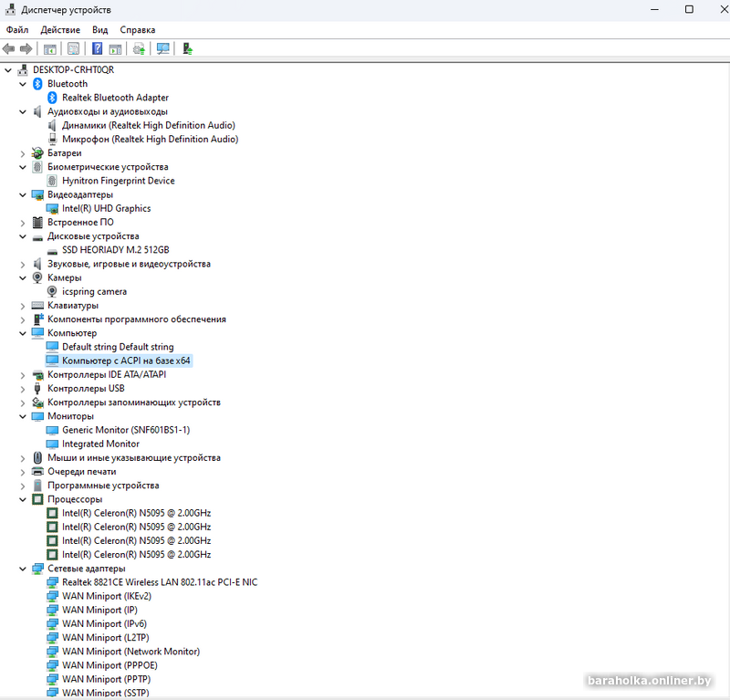Click the Back arrow toolbar icon
The height and width of the screenshot is (700, 730).
pyautogui.click(x=8, y=48)
